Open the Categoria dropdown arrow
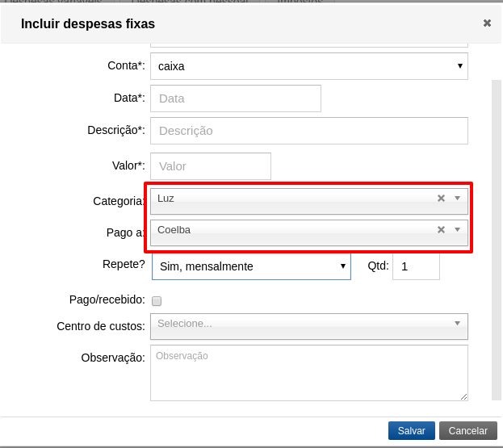This screenshot has height=448, width=503. (x=457, y=199)
